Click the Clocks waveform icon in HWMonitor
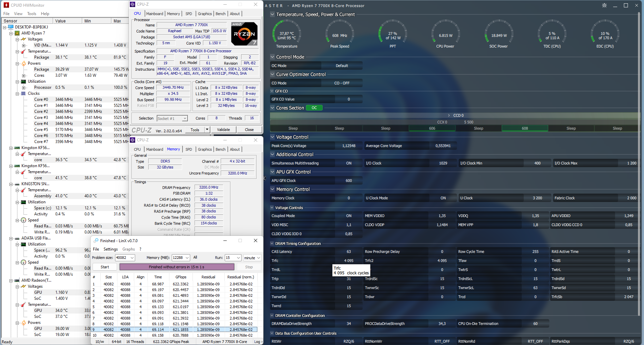This screenshot has height=345, width=644. point(23,93)
